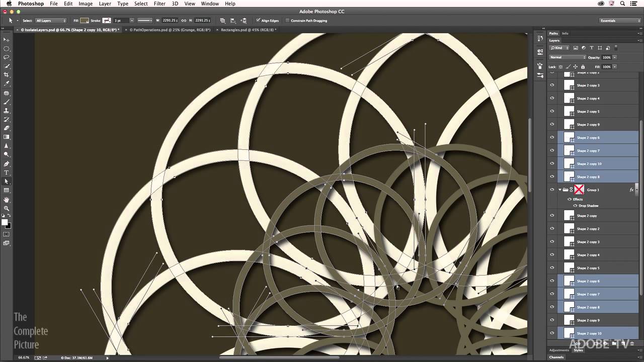Open the Filter menu
The height and width of the screenshot is (362, 644).
[159, 4]
